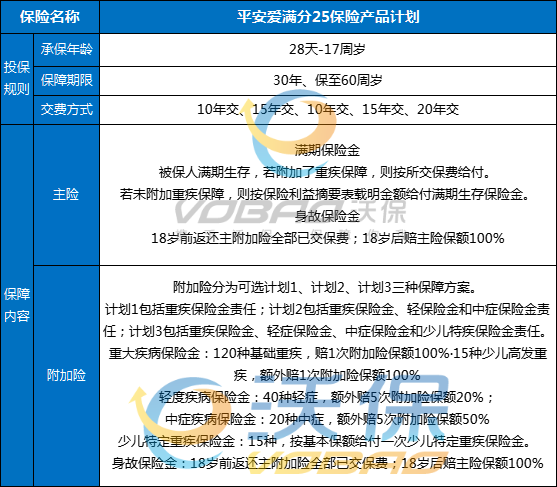Select the 满期保险金 heading
557x487 pixels.
coord(328,151)
